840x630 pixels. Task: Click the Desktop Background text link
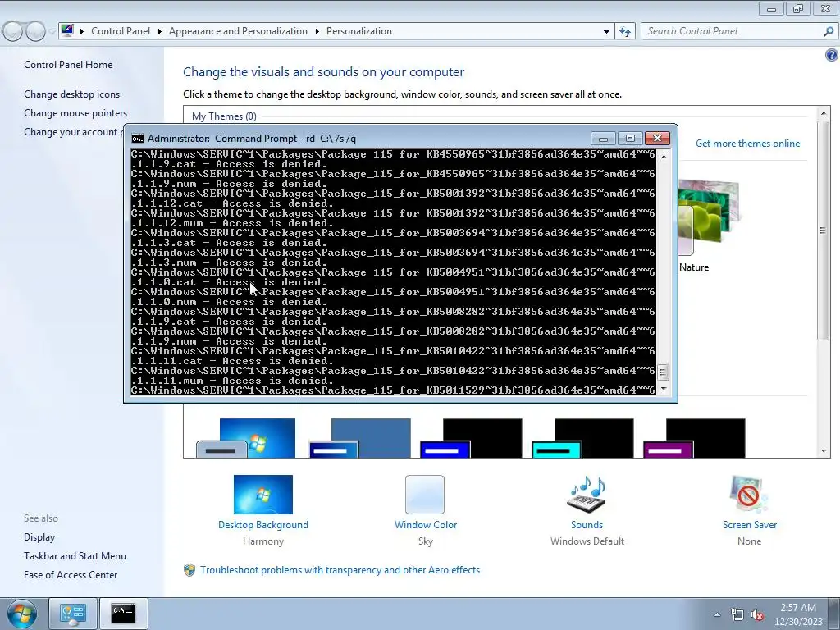click(x=263, y=525)
